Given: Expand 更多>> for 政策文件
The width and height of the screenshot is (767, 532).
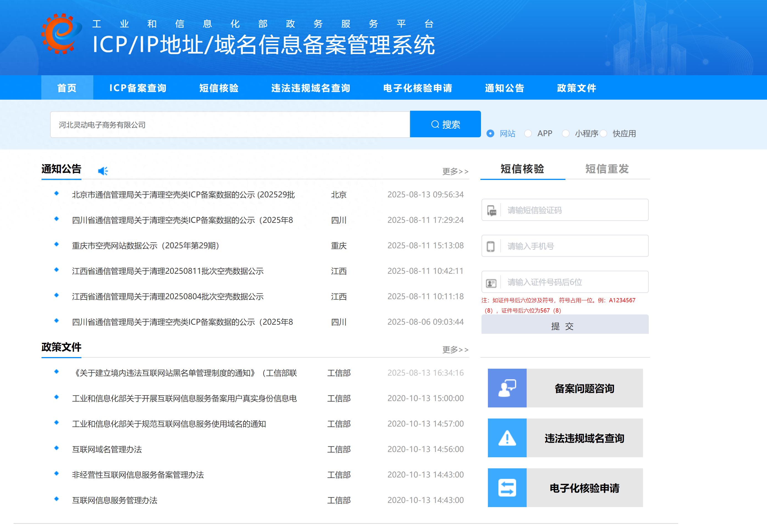Looking at the screenshot, I should click(455, 350).
